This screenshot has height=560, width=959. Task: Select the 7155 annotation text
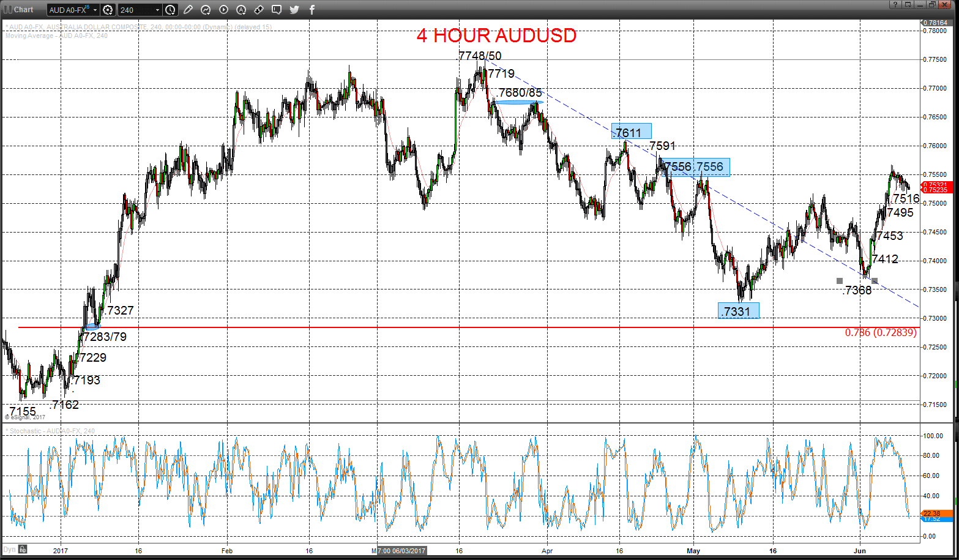pyautogui.click(x=23, y=411)
